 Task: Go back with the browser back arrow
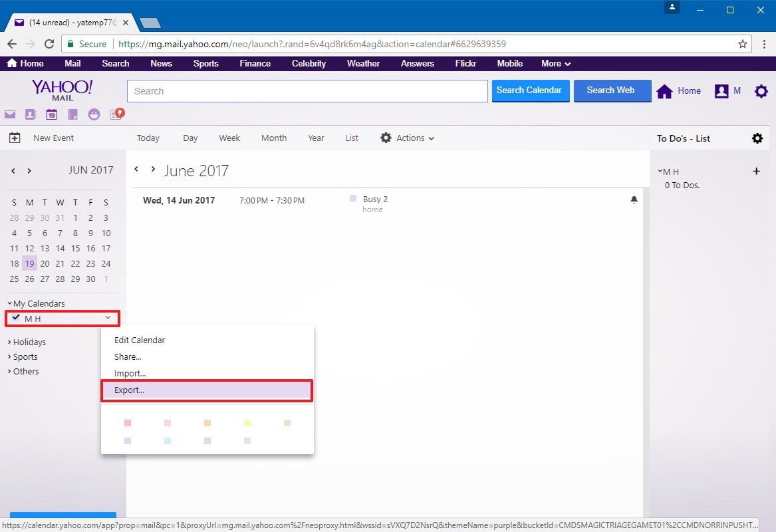point(12,44)
